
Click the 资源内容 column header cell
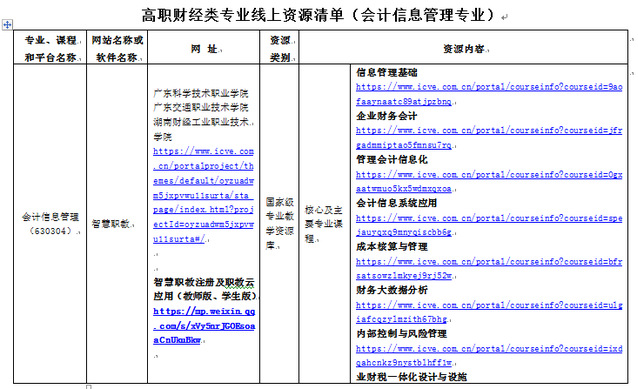463,48
